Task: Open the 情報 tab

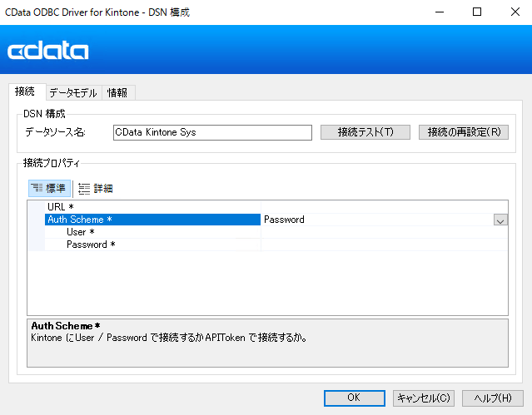Action: (119, 93)
